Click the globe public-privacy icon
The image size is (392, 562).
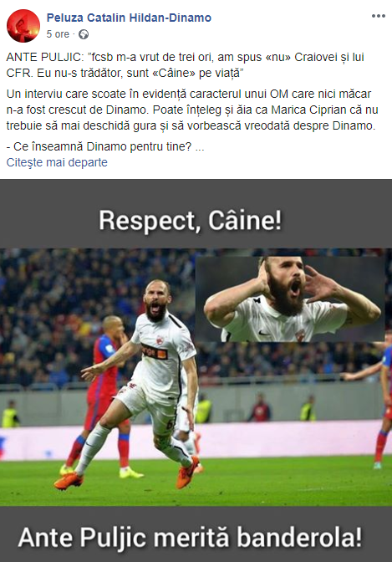(x=84, y=34)
